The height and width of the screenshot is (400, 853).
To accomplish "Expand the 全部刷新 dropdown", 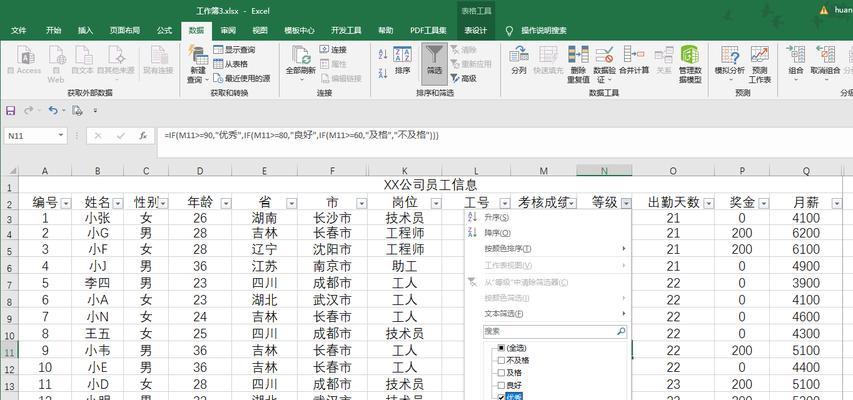I will coord(301,79).
